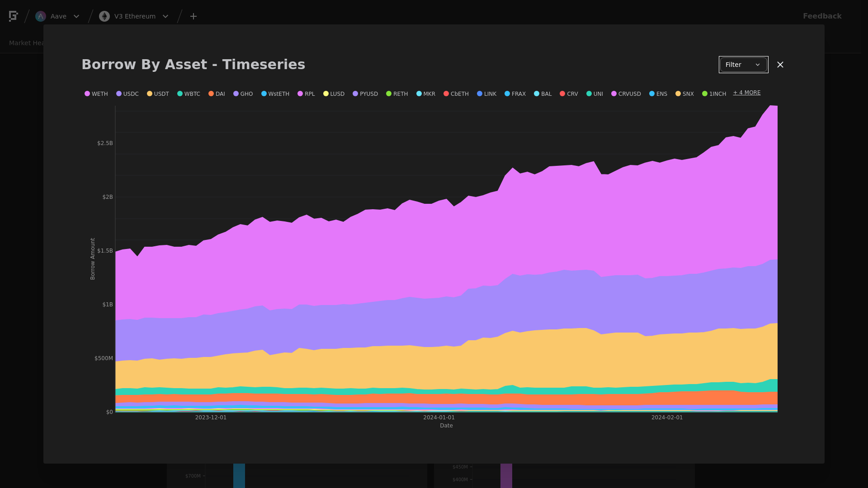Click the Aave protocol logo icon

pos(41,16)
